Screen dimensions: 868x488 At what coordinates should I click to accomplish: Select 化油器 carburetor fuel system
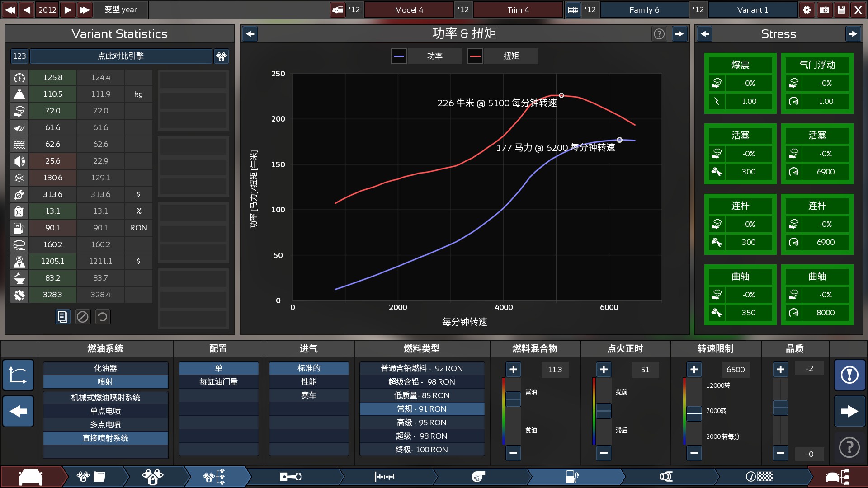(x=105, y=368)
